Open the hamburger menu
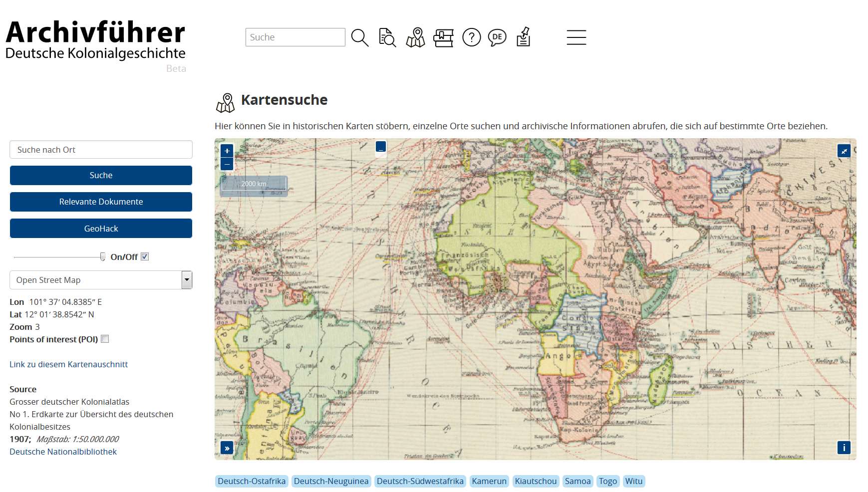 tap(577, 37)
